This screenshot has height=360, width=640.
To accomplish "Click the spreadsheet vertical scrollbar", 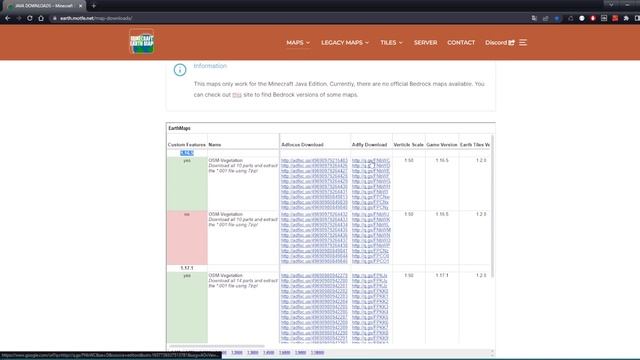I will click(x=493, y=206).
